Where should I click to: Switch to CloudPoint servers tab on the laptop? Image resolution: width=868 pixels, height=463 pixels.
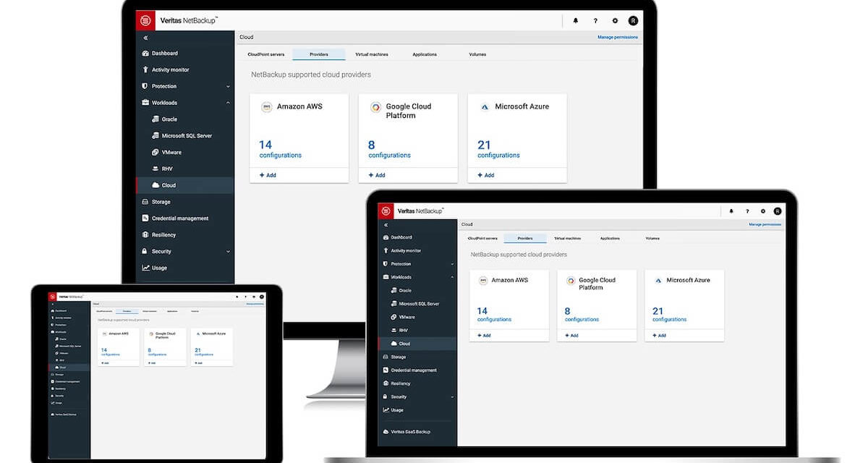click(x=482, y=238)
